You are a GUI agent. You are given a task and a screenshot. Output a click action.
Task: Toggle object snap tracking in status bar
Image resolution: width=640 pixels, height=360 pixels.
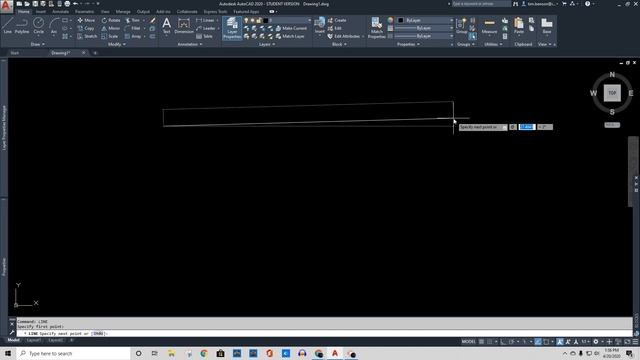click(x=538, y=342)
